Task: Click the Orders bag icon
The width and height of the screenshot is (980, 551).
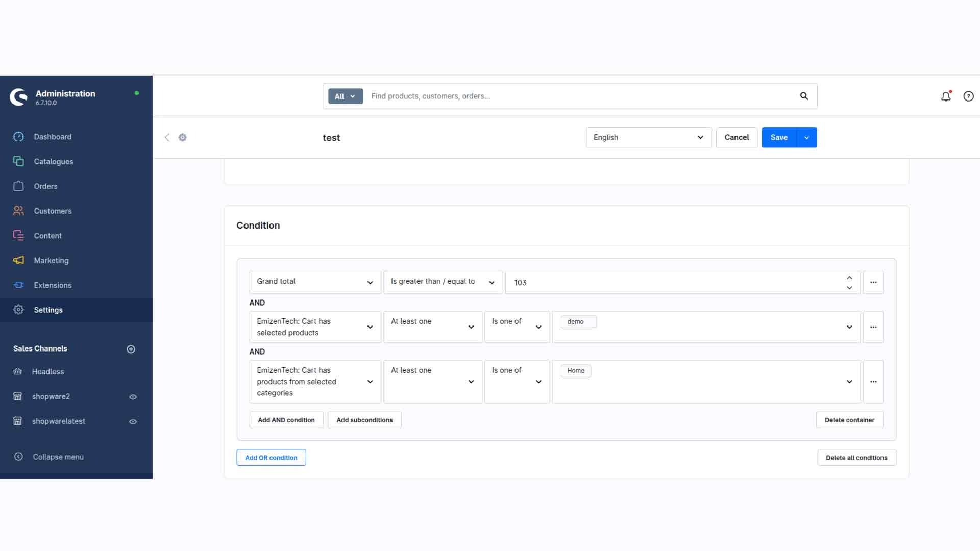Action: point(18,186)
